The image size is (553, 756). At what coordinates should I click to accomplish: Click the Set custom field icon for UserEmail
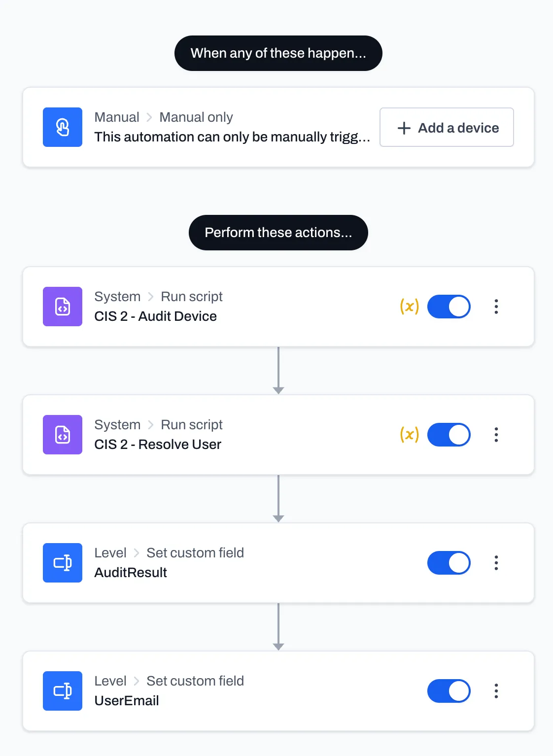click(63, 691)
